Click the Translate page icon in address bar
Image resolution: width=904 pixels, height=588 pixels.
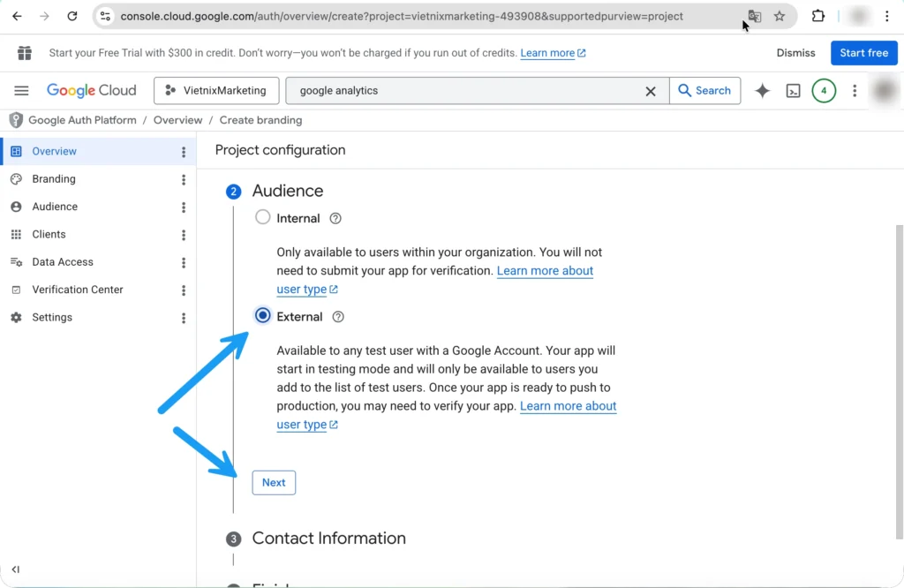point(754,16)
